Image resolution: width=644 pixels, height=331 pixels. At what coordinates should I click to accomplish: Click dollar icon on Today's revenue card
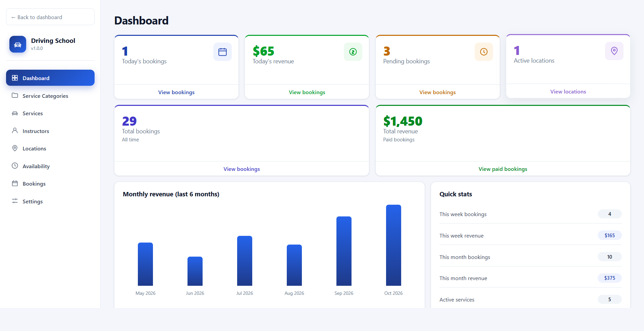(x=353, y=52)
